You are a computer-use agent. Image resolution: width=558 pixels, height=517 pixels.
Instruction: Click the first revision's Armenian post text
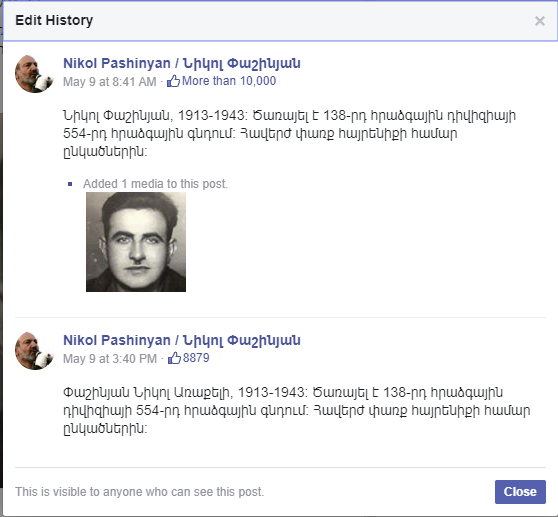[289, 133]
